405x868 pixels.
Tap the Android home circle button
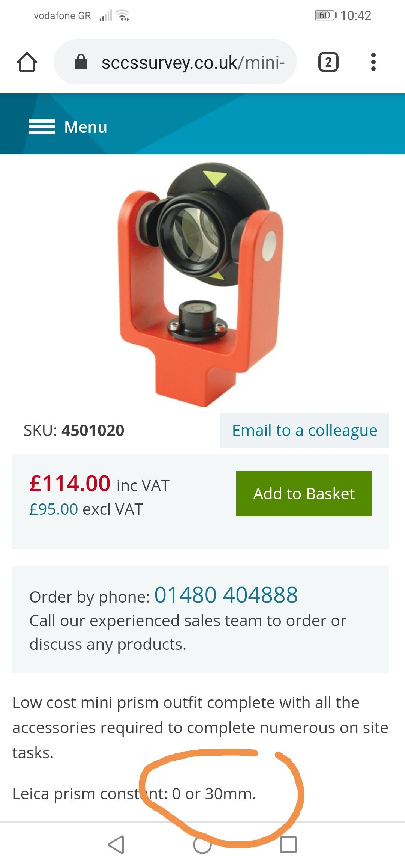tap(202, 845)
